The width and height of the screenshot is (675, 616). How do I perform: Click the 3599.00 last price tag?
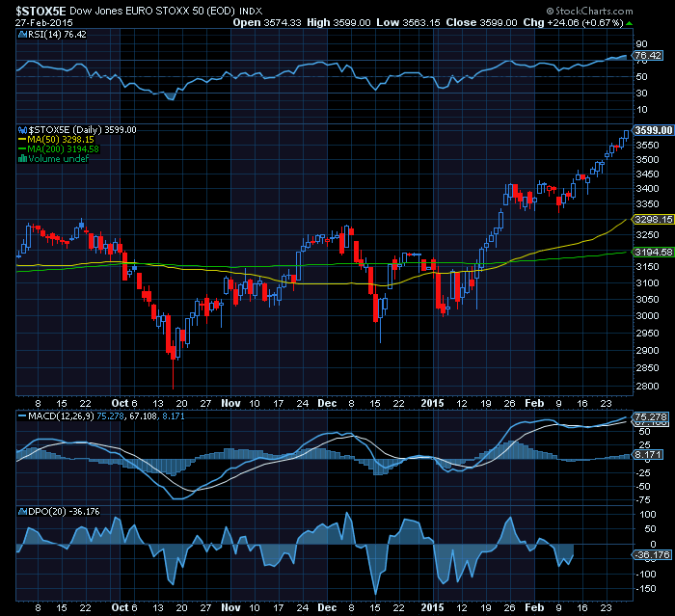(x=653, y=130)
